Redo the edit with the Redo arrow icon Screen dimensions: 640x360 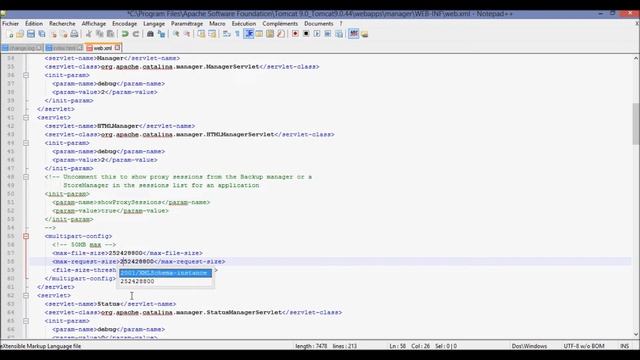coord(136,34)
